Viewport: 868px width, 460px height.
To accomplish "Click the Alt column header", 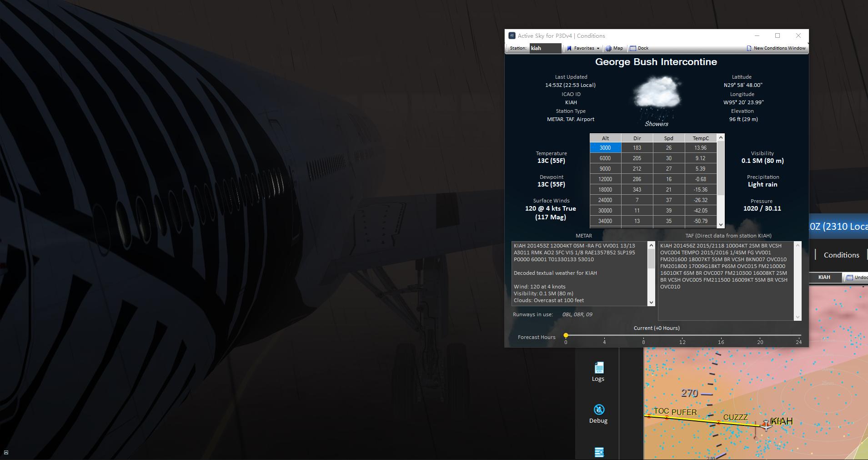I will point(605,138).
